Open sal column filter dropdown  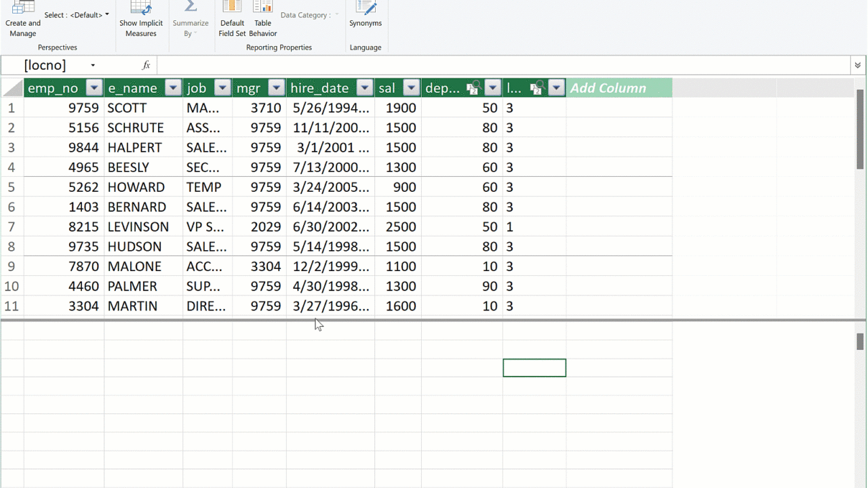point(411,88)
